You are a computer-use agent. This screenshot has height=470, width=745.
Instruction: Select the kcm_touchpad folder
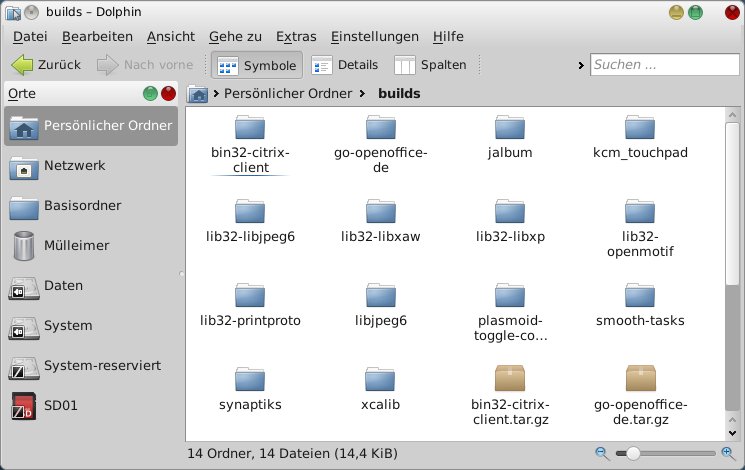pyautogui.click(x=640, y=137)
